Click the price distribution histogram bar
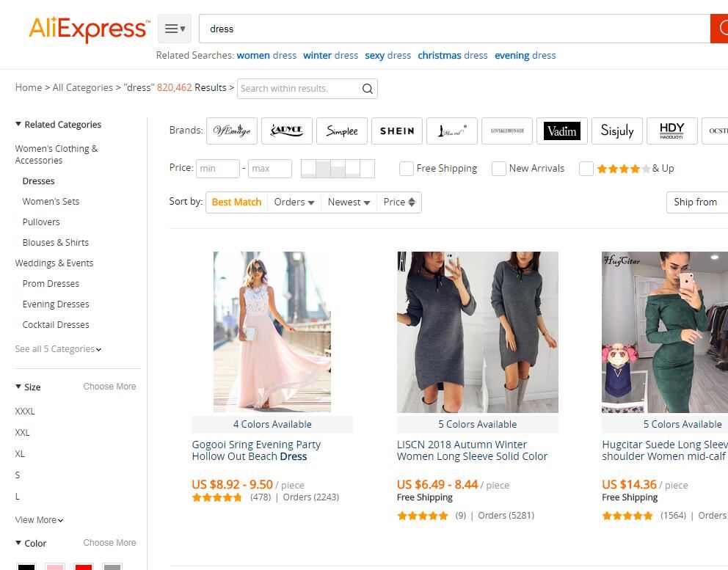The image size is (728, 570). (338, 169)
